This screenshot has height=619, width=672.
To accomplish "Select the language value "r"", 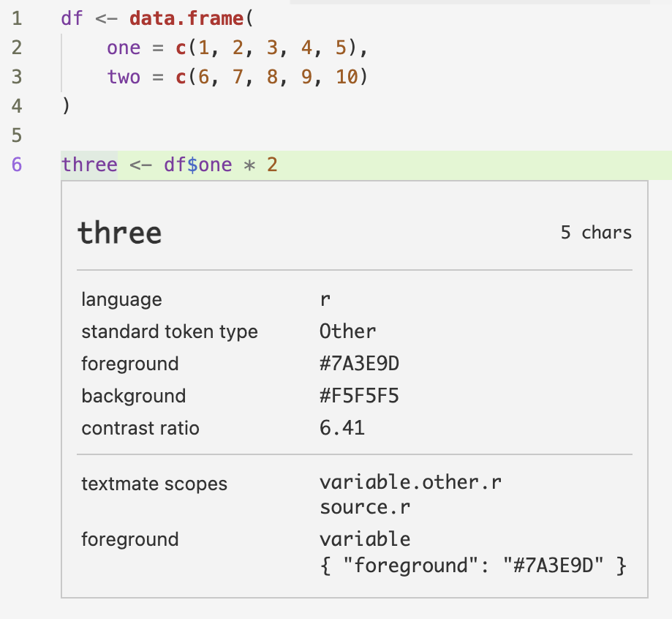I will pyautogui.click(x=322, y=299).
